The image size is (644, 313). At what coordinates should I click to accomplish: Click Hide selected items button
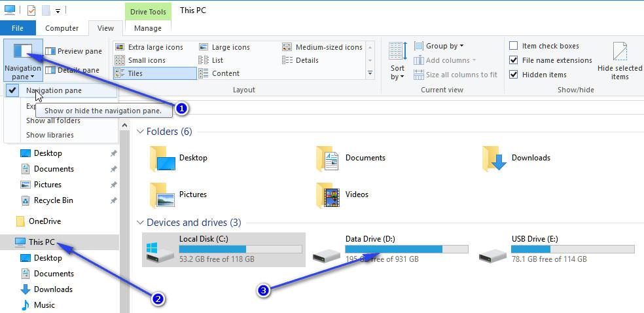620,62
